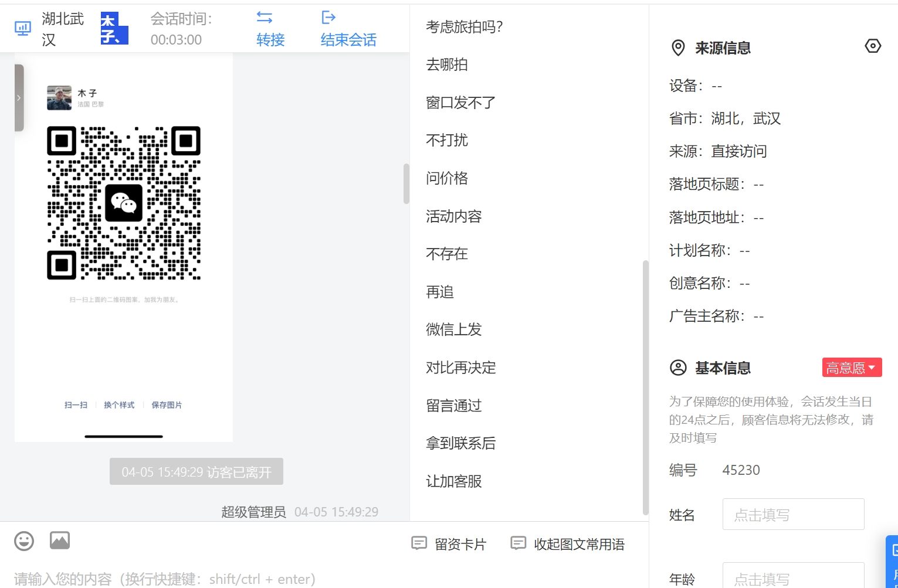Open the emoji picker smiley icon

(x=24, y=541)
